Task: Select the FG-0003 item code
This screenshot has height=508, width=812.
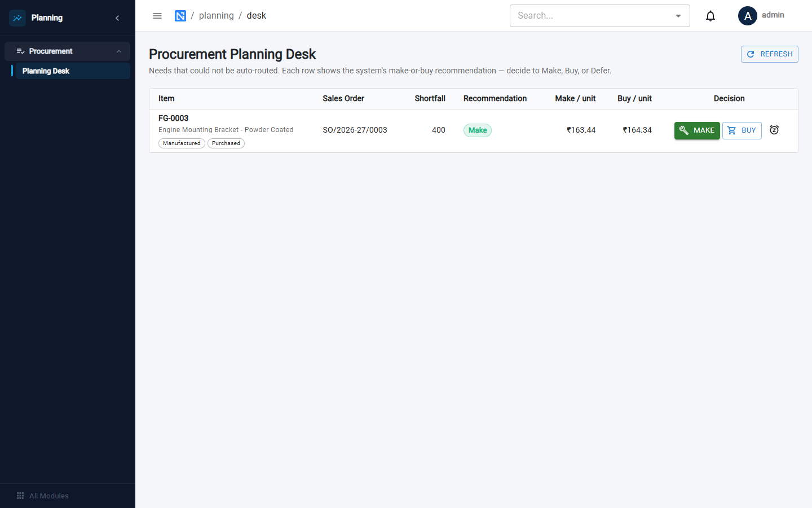Action: (174, 118)
